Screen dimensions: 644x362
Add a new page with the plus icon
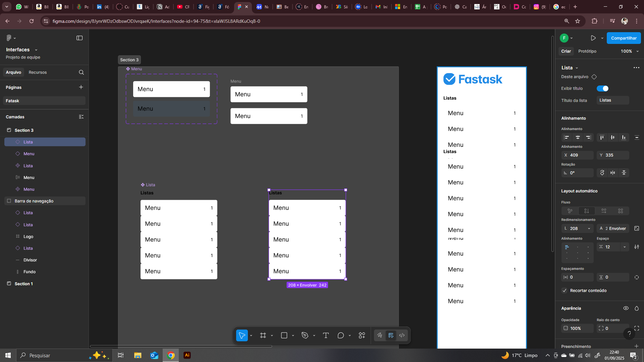81,87
